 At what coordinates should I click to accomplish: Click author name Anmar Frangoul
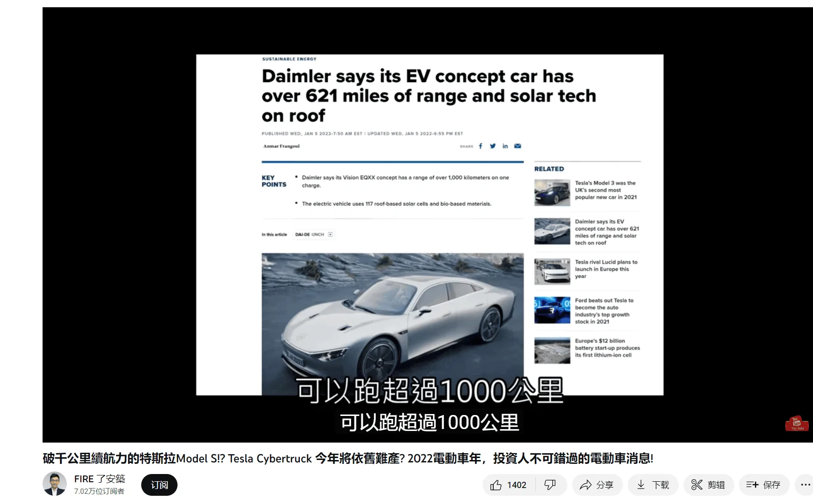[x=281, y=146]
